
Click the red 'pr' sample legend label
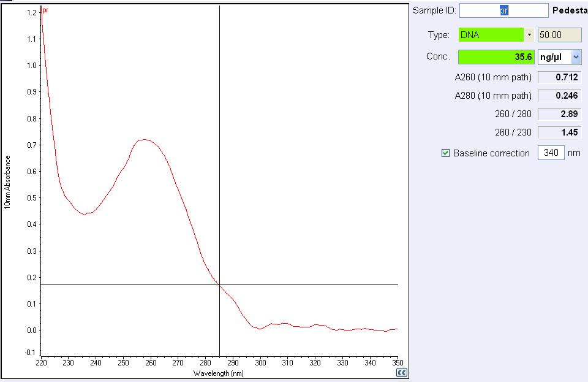pyautogui.click(x=45, y=10)
